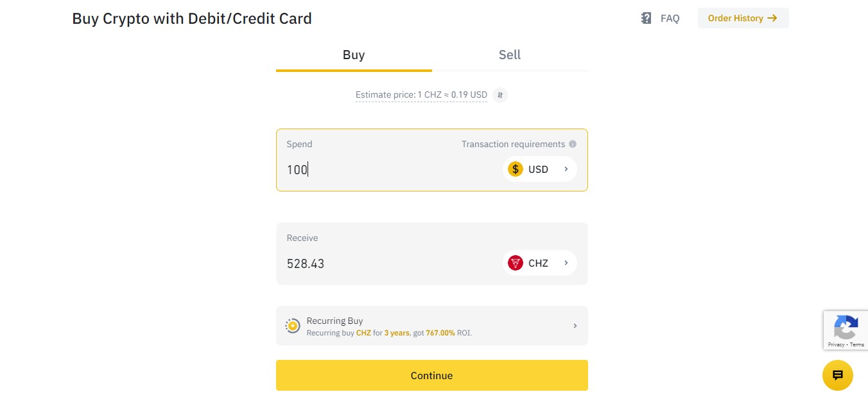
Task: Expand the CHZ coin selector chevron
Action: (x=566, y=263)
